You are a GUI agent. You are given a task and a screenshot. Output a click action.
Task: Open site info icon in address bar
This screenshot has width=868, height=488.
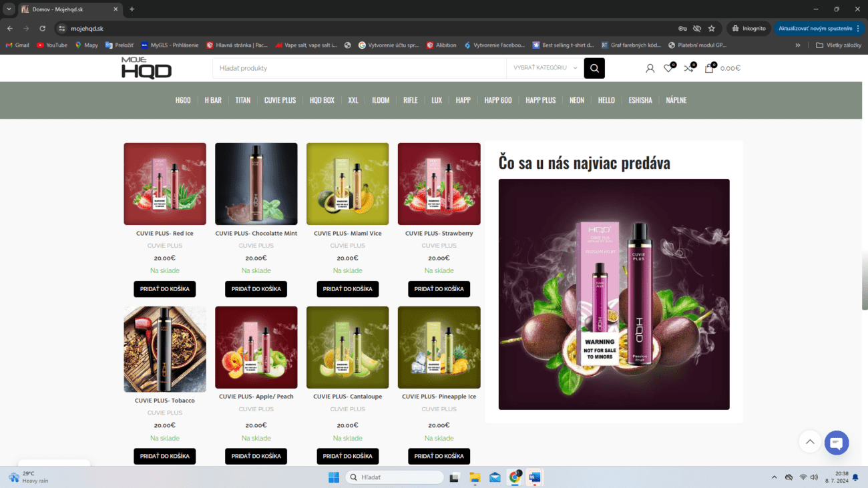(61, 29)
